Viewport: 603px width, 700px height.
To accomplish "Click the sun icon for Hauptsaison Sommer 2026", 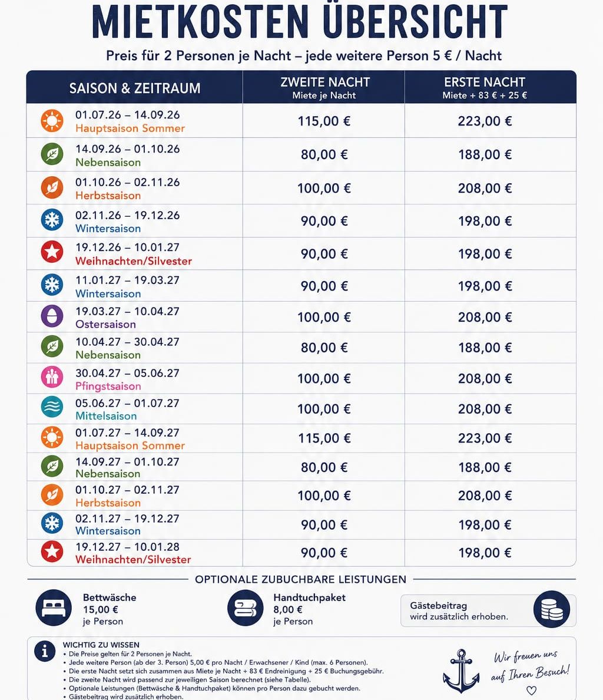I will coord(52,121).
